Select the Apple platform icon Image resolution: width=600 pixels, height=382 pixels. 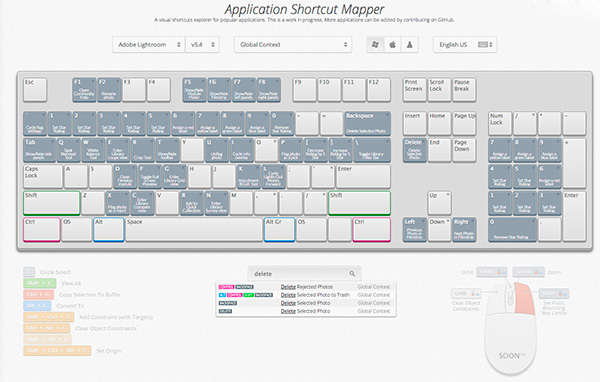[393, 45]
